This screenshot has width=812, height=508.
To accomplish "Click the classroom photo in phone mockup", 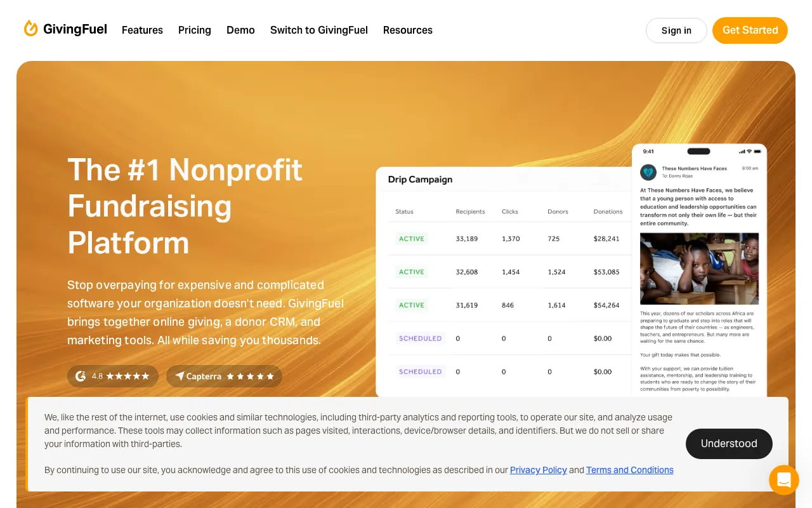I will pos(699,269).
